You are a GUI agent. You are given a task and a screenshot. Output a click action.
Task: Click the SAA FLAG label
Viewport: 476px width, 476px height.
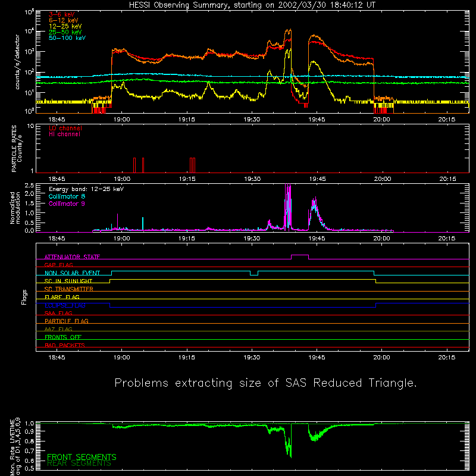pos(58,313)
